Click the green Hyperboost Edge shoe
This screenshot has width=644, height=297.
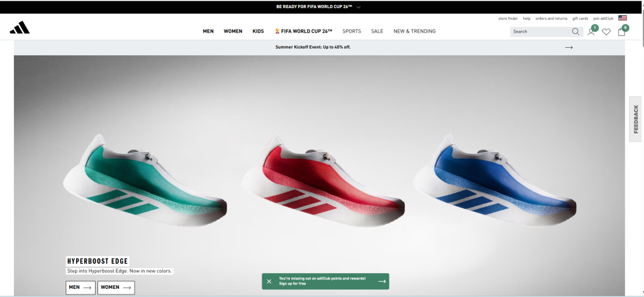coord(145,180)
